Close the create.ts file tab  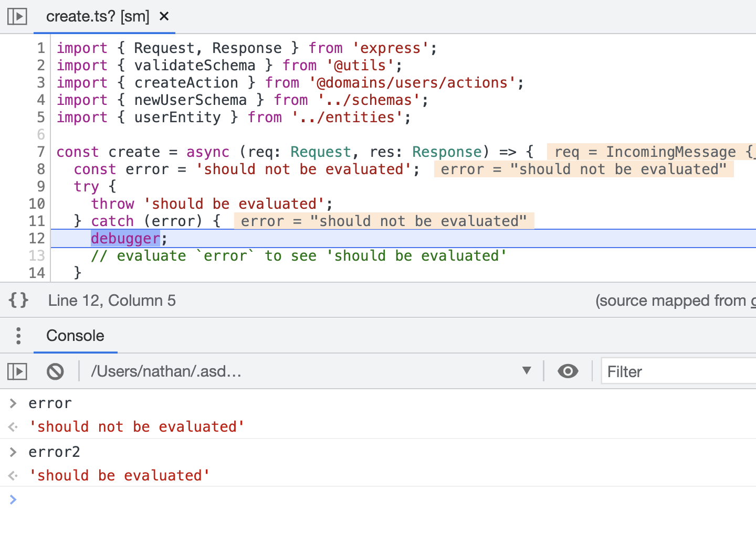click(x=163, y=16)
